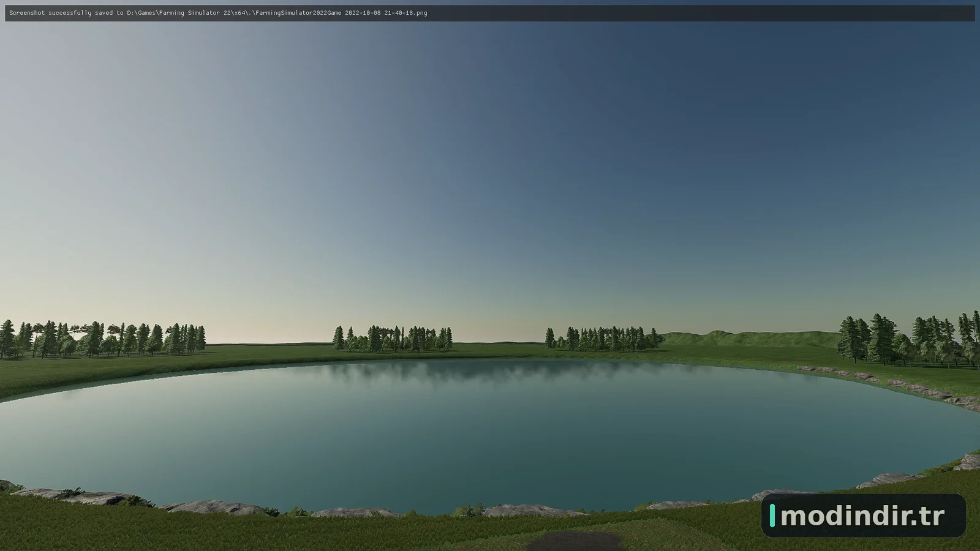
Task: Click the "Screenshot successfully saved" console message
Action: click(218, 13)
